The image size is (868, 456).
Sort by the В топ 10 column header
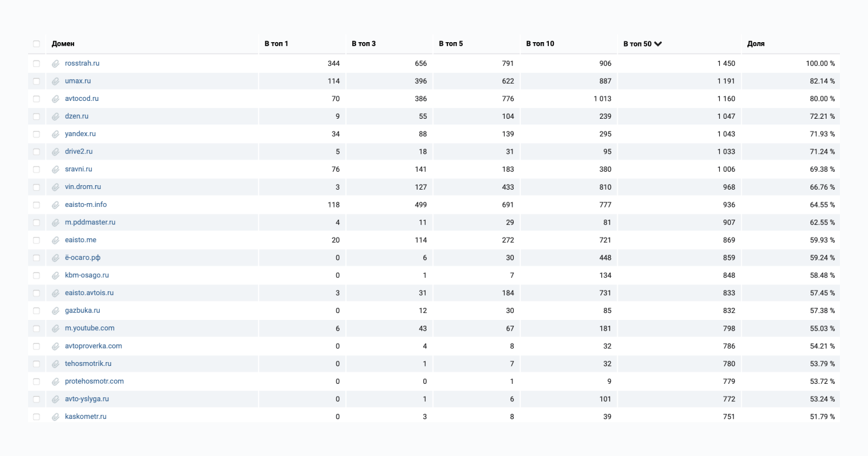540,44
